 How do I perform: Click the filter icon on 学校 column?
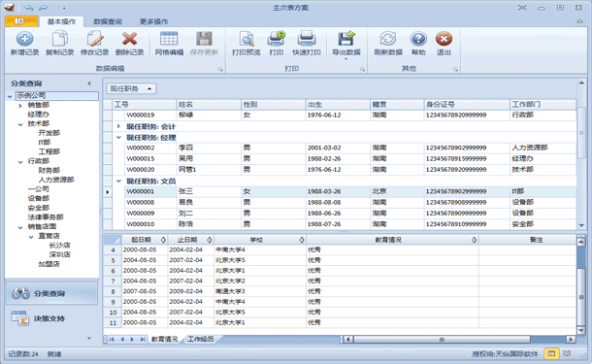(302, 240)
